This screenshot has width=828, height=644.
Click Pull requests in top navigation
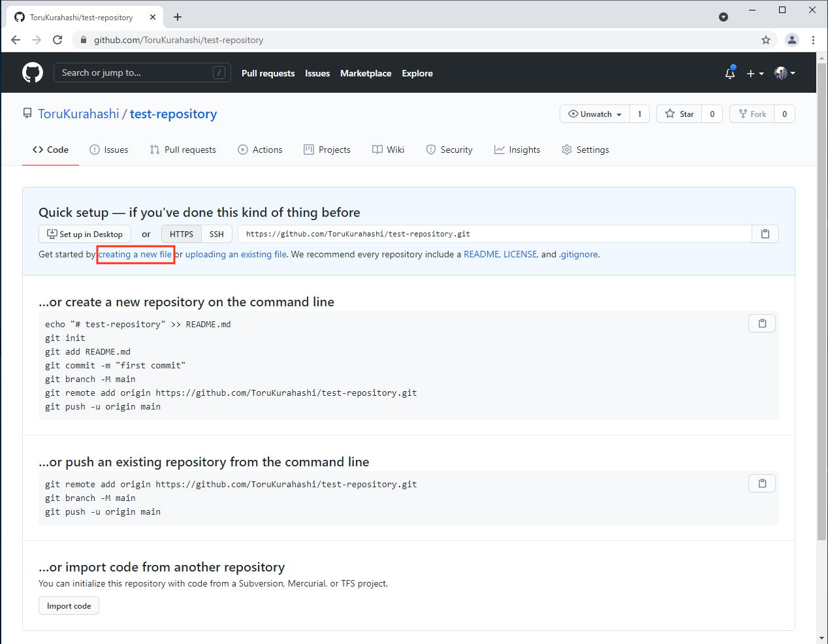tap(268, 73)
